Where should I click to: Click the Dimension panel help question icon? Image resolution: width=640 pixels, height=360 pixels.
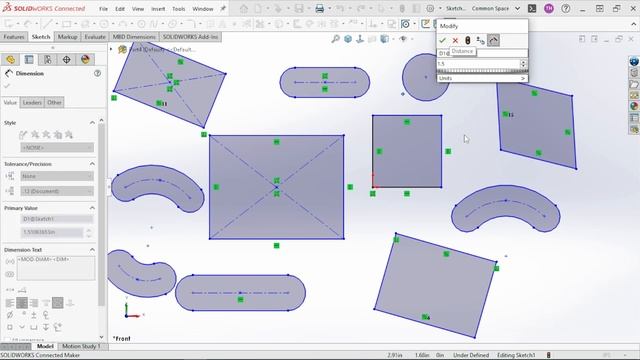tap(97, 73)
